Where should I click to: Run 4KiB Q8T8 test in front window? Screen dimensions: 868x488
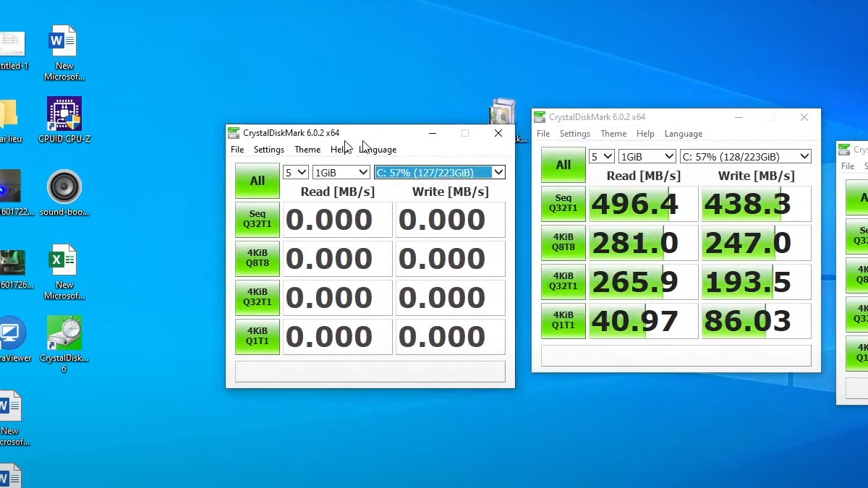tap(258, 258)
